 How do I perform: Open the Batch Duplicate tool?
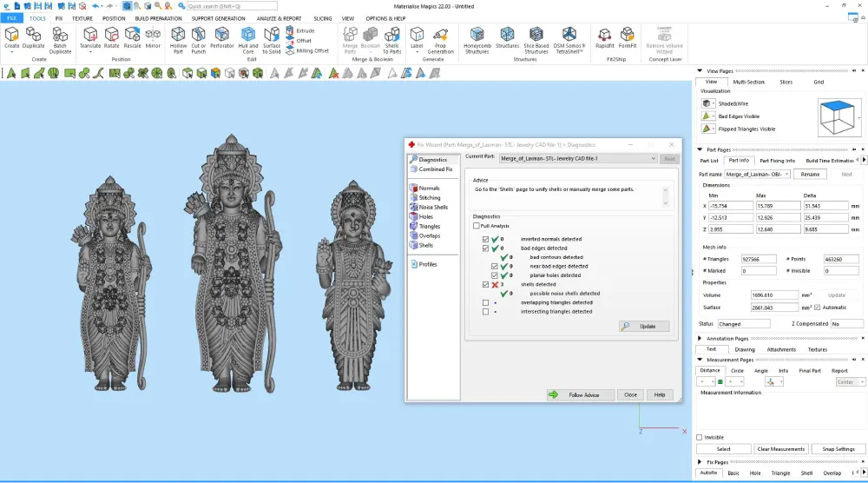(x=60, y=41)
